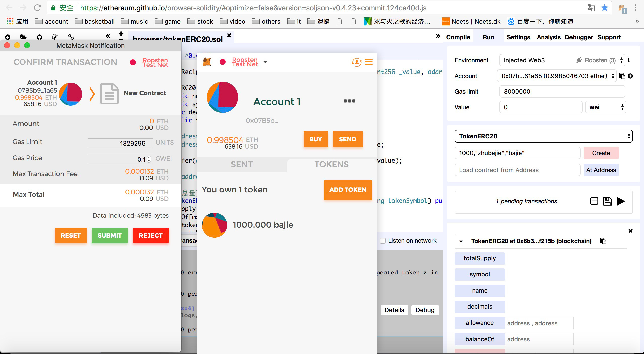
Task: Click Create contract button
Action: pyautogui.click(x=601, y=153)
